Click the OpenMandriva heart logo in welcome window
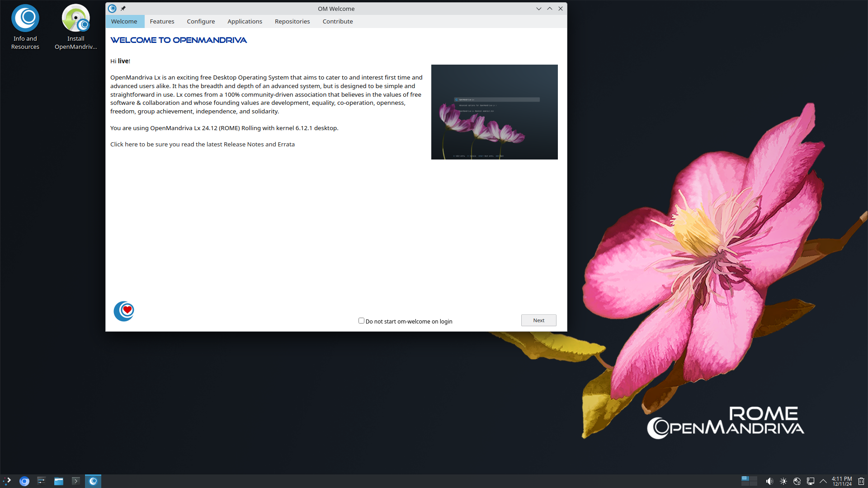The width and height of the screenshot is (868, 488). coord(124,311)
